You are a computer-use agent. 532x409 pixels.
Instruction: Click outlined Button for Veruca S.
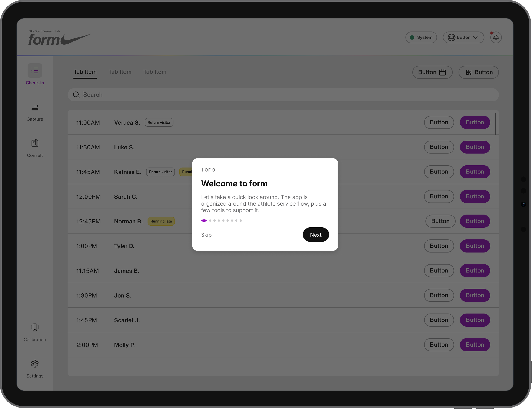[x=439, y=122]
